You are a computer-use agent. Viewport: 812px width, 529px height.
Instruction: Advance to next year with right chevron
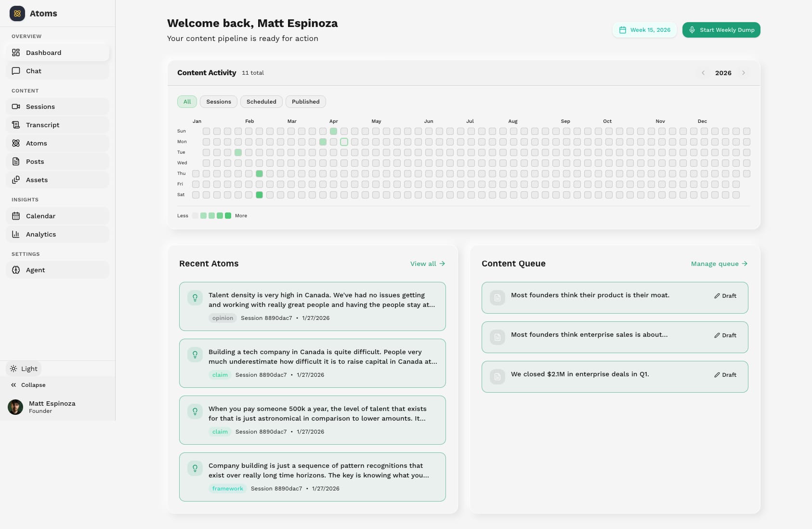click(x=744, y=73)
